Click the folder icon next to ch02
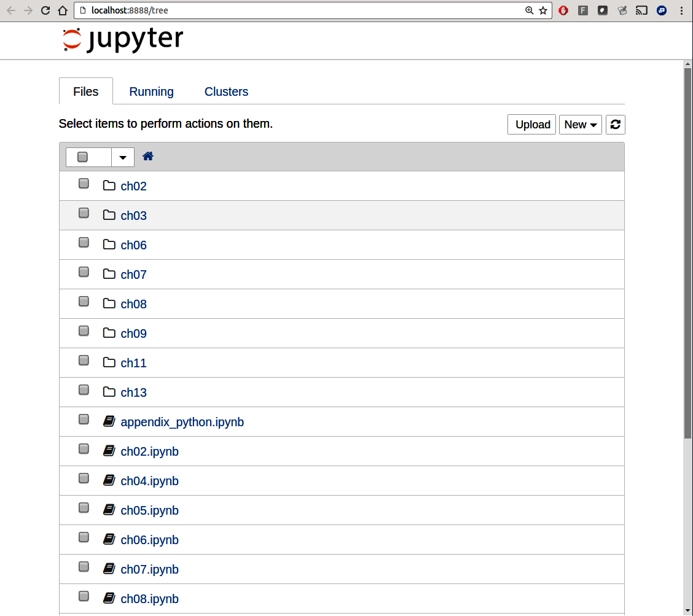The image size is (693, 616). 109,185
